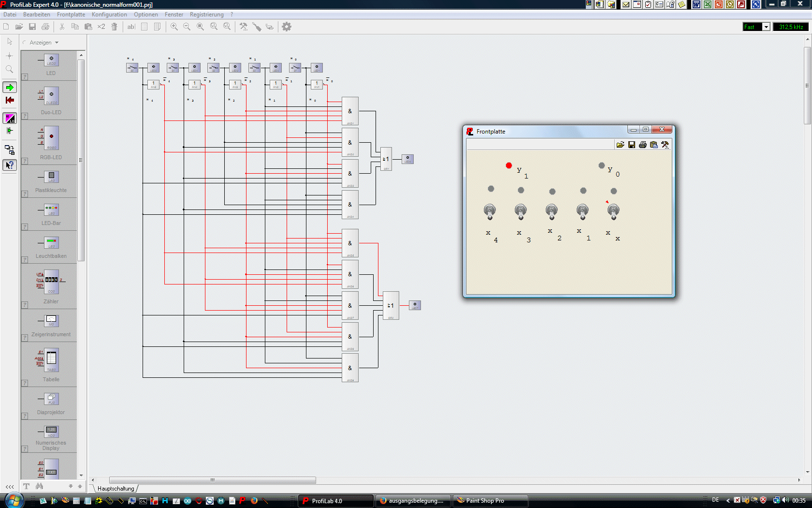Image resolution: width=812 pixels, height=508 pixels.
Task: Click the context help cursor icon
Action: tap(10, 165)
